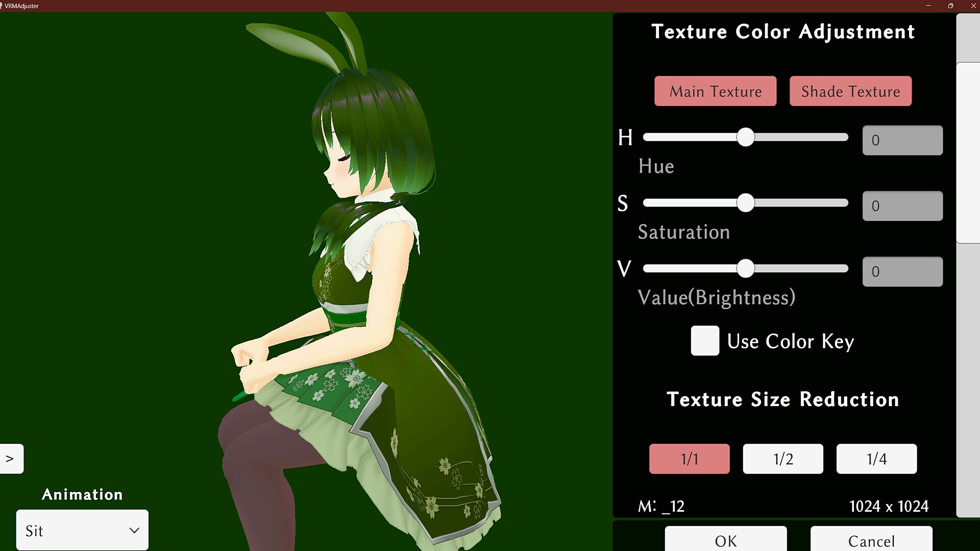Viewport: 980px width, 551px height.
Task: Click the Hue value input field
Action: pos(902,140)
